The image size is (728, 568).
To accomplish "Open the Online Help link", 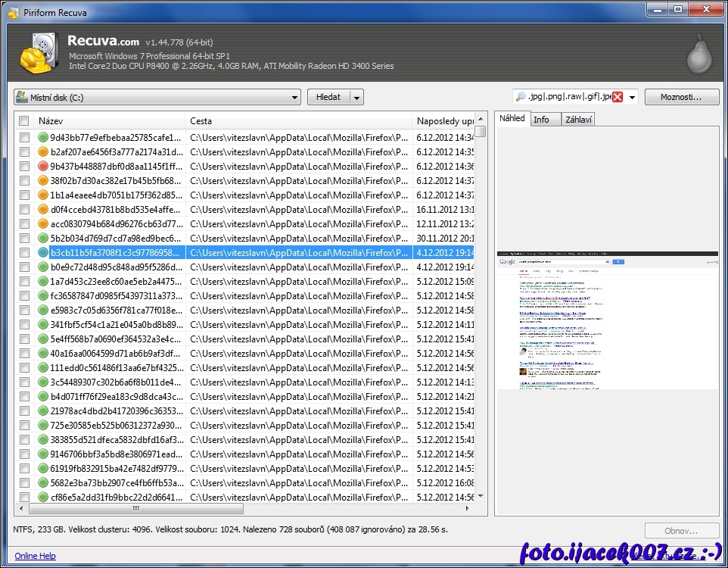I will [x=35, y=556].
